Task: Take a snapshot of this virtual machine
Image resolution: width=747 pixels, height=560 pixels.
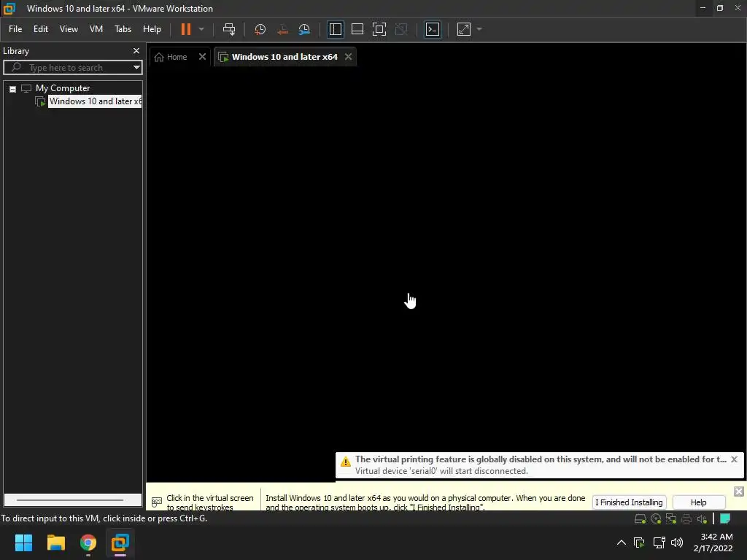Action: pyautogui.click(x=260, y=29)
